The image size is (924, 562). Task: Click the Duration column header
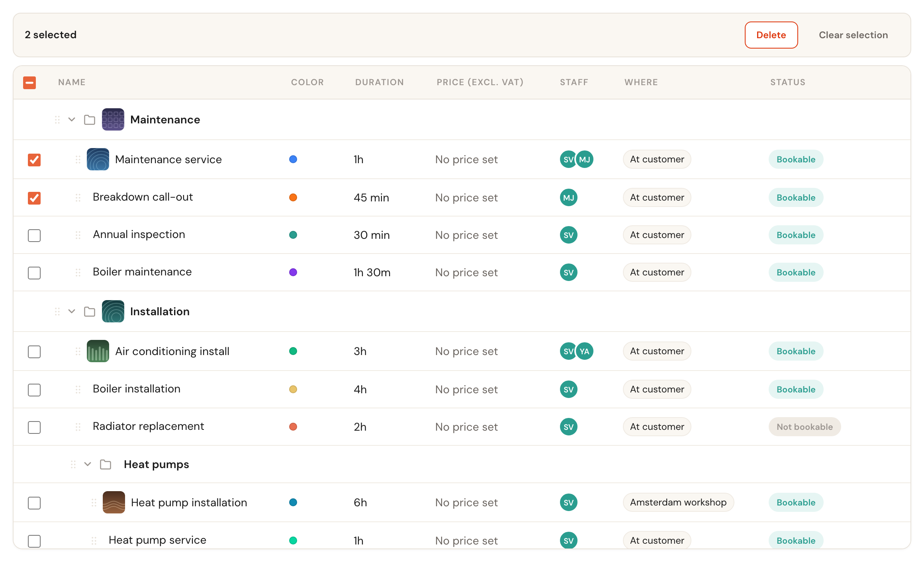tap(380, 82)
